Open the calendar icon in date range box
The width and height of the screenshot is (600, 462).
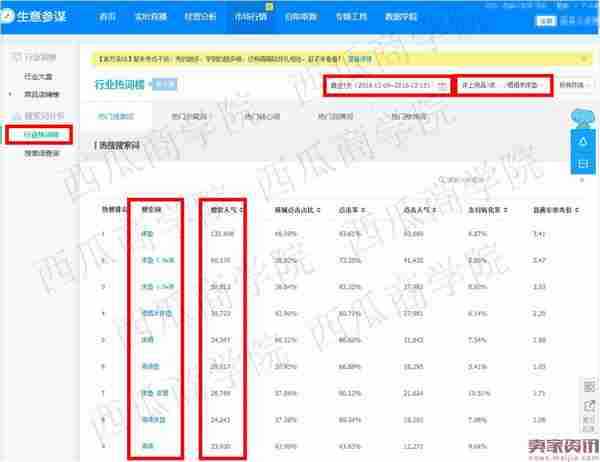[442, 85]
